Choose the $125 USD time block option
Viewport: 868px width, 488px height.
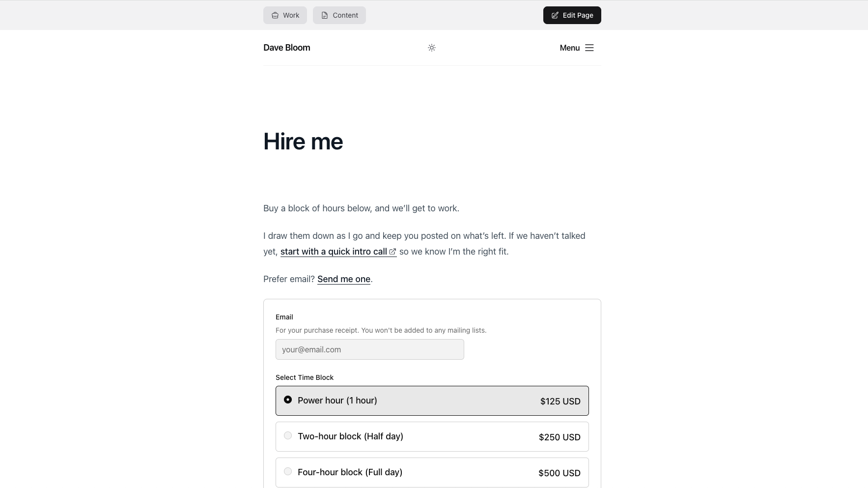(432, 401)
